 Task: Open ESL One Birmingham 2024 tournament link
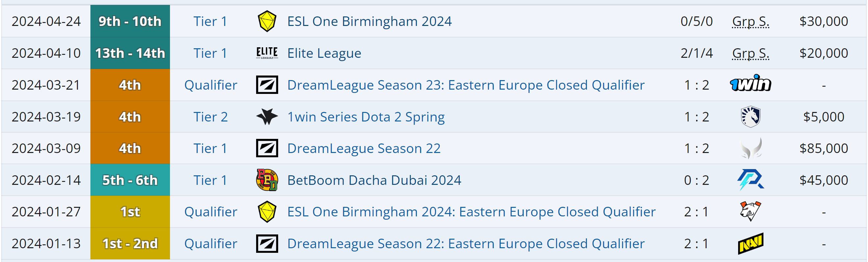pos(369,22)
